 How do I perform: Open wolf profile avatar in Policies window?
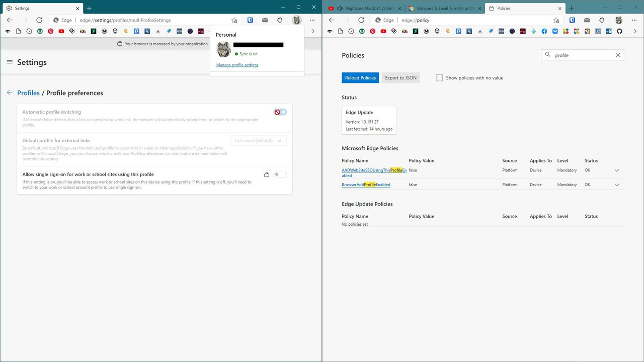point(619,20)
